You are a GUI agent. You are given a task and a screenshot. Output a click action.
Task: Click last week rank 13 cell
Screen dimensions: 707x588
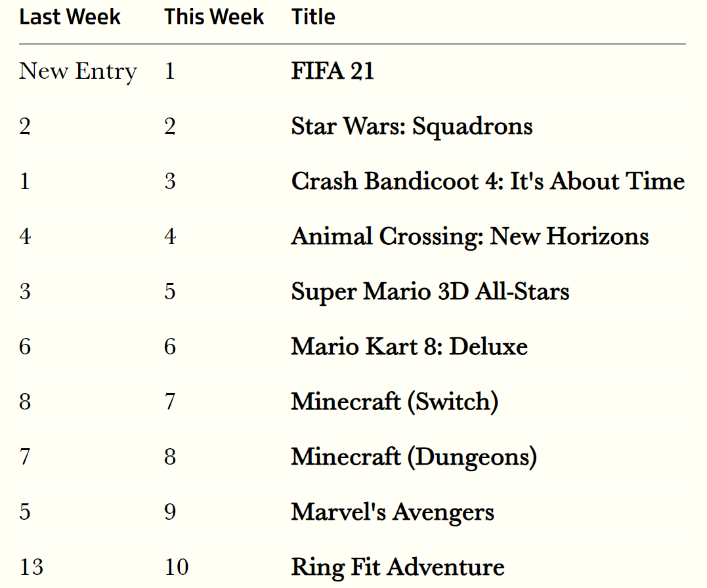(32, 567)
